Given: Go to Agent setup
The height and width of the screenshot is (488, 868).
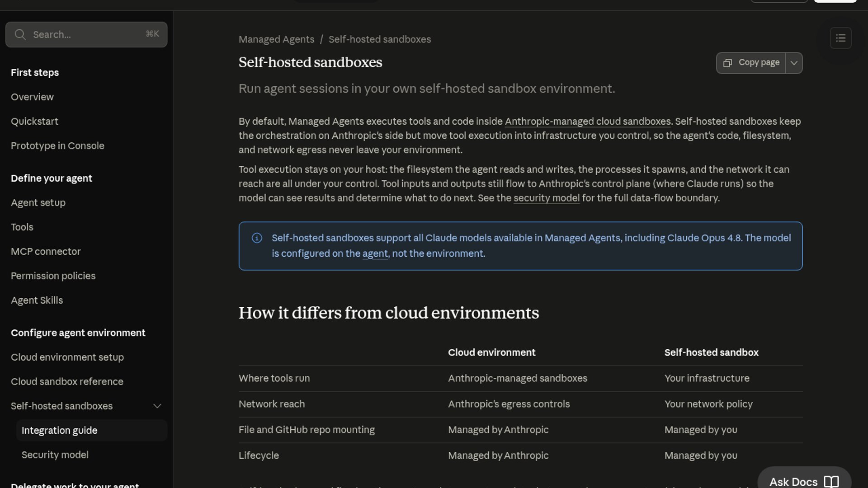Looking at the screenshot, I should coord(38,202).
